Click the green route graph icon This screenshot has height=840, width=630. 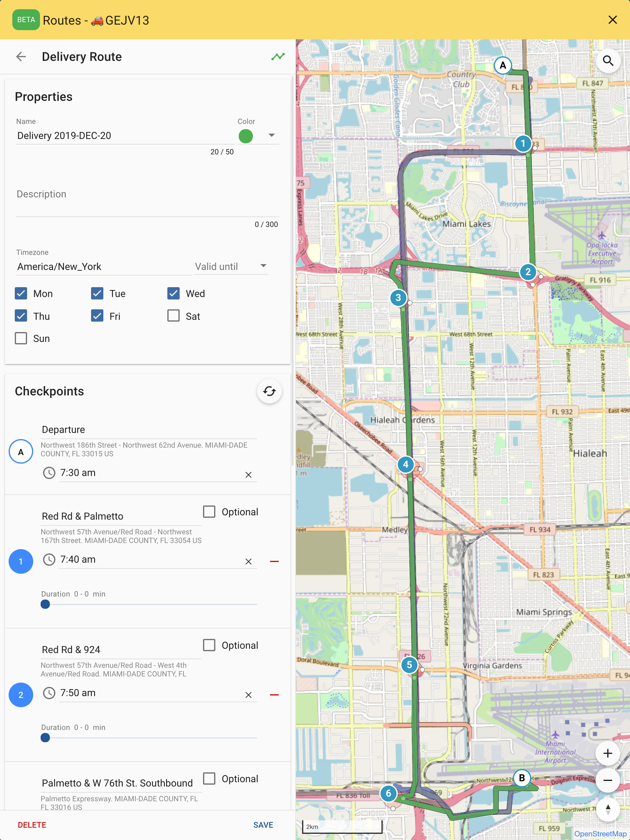[278, 57]
